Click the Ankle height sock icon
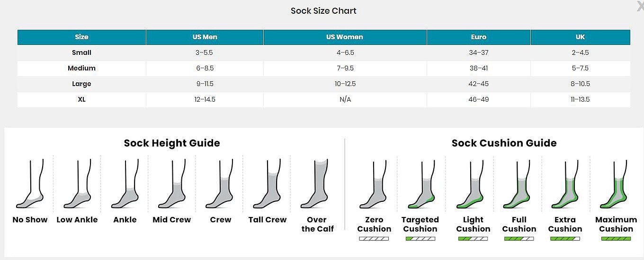This screenshot has height=260, width=644. [125, 184]
